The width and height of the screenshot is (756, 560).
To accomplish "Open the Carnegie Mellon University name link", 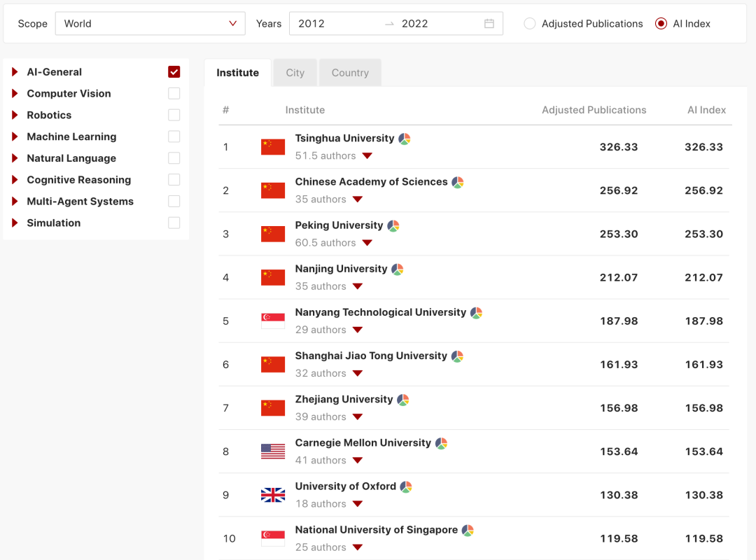I will pyautogui.click(x=363, y=443).
